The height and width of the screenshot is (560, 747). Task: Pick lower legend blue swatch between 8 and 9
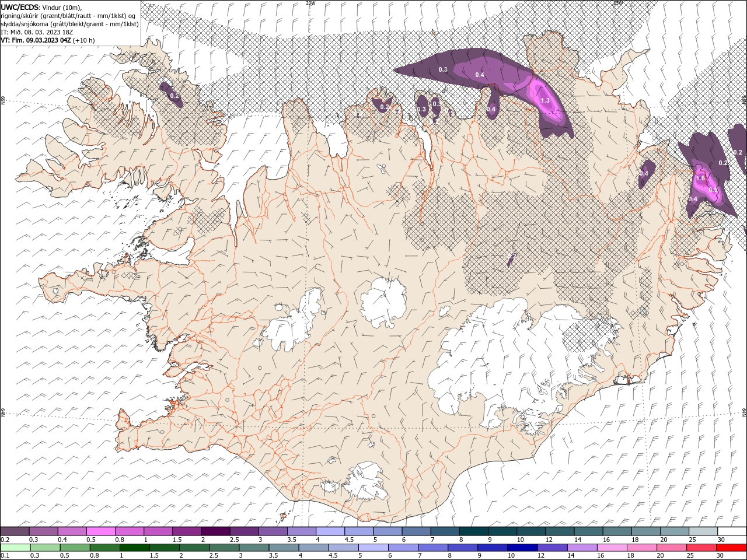463,548
